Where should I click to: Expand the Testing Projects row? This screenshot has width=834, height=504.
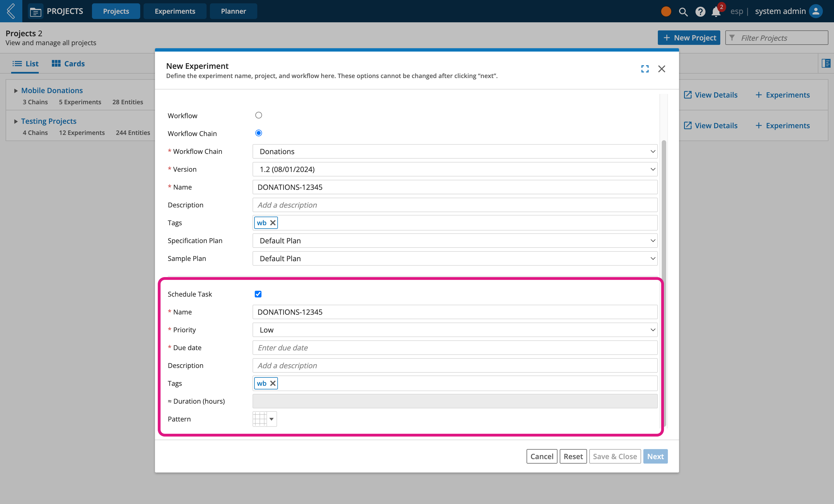click(16, 121)
